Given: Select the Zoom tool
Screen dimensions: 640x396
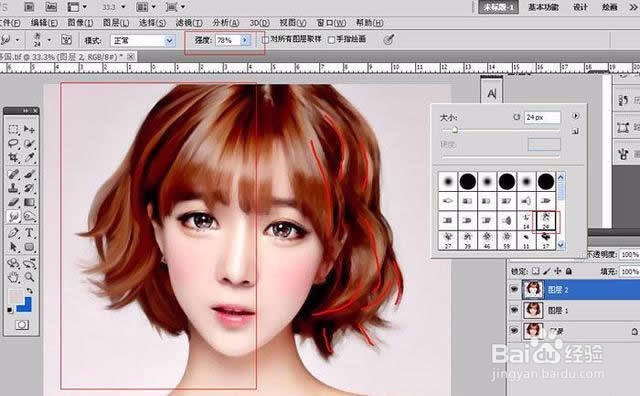Looking at the screenshot, I should (29, 277).
